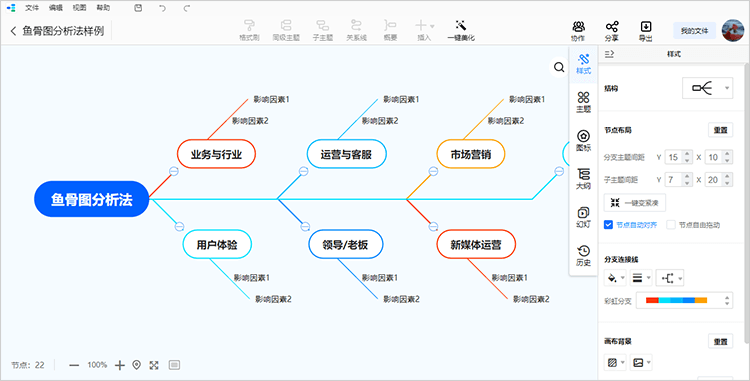
Task: Open branch line thickness dropdown
Action: [x=641, y=277]
